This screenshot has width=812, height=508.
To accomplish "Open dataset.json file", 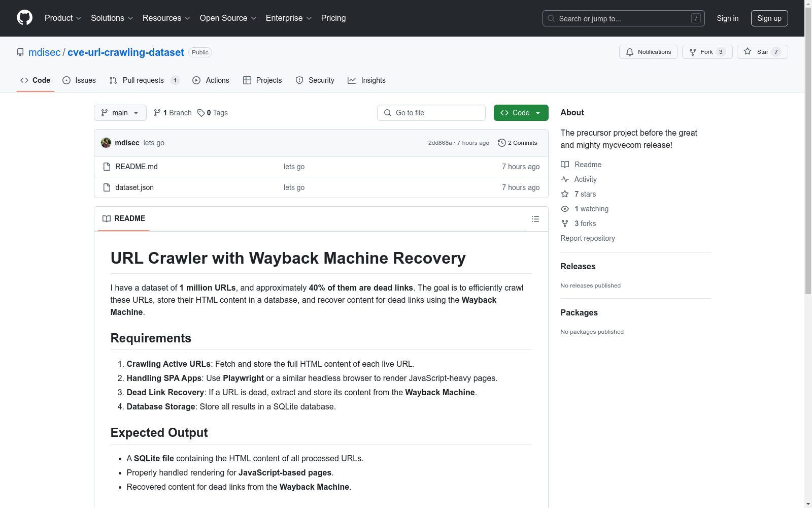I will 134,187.
